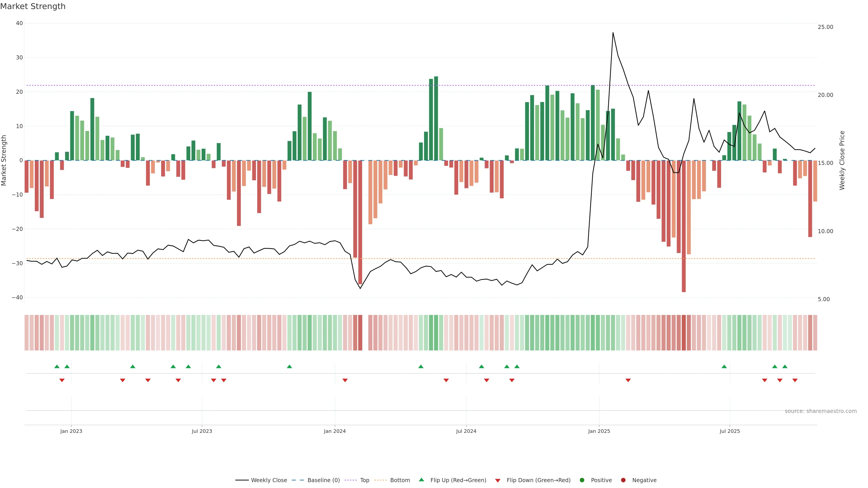
Task: Click the Weekly Close Price axis title
Action: coord(842,160)
